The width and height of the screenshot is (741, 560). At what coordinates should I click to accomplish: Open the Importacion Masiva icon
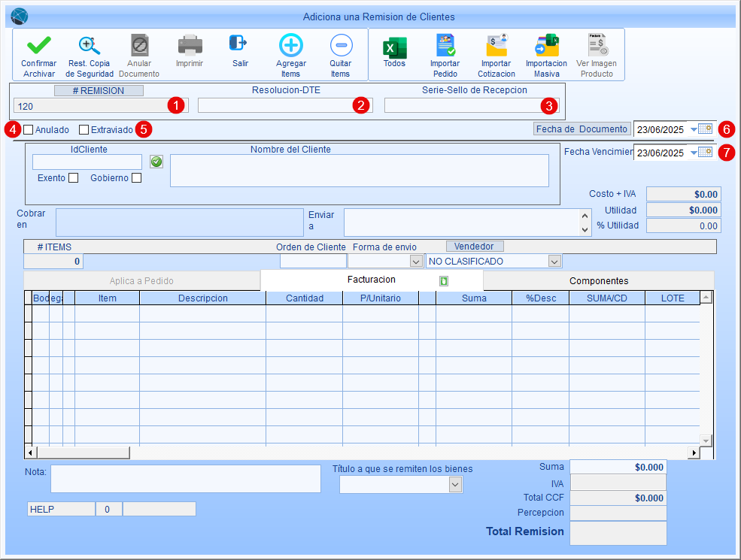pos(546,46)
